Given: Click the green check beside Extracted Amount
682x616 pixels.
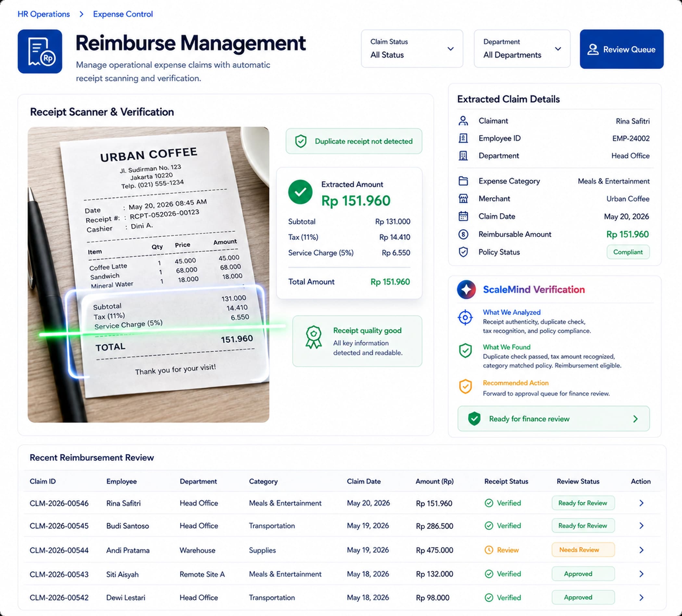Looking at the screenshot, I should click(300, 192).
